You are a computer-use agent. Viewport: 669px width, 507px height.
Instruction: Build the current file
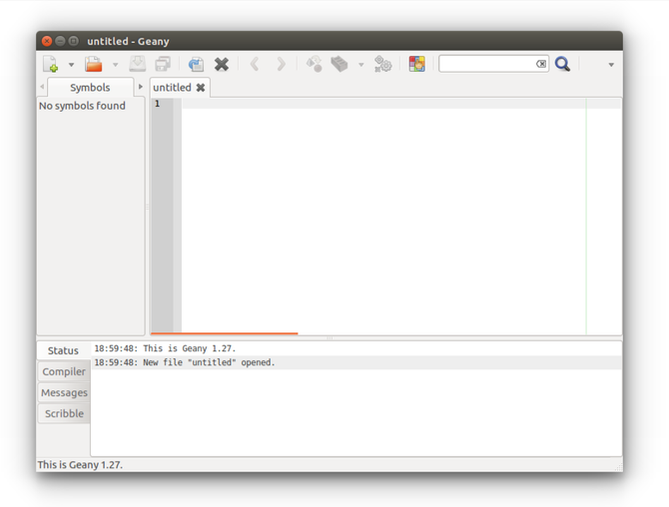point(339,64)
